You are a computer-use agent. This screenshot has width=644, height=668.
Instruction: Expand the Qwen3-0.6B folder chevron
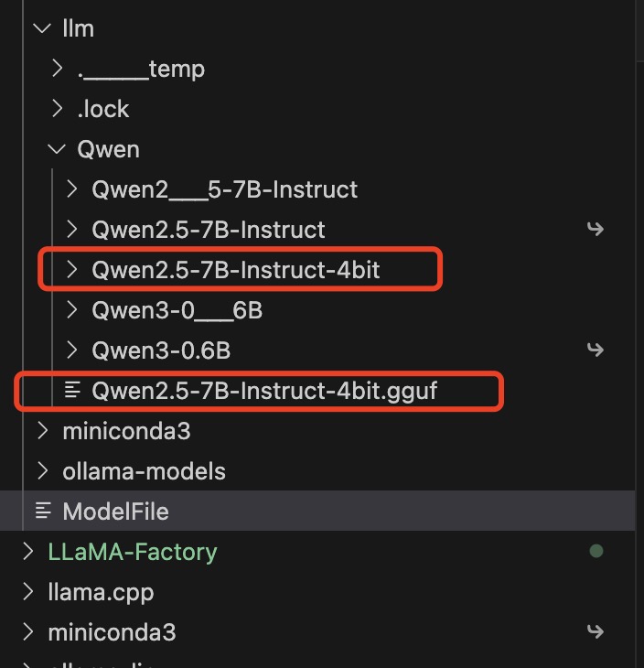point(72,350)
